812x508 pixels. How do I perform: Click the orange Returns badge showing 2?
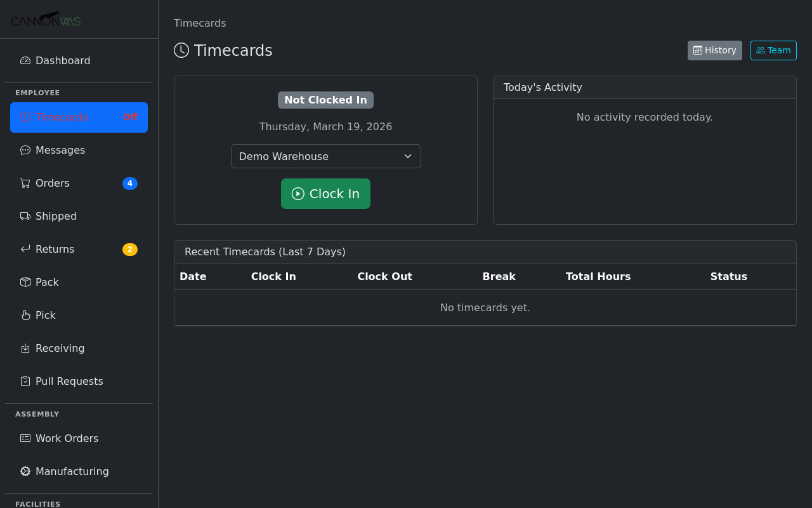(x=130, y=249)
